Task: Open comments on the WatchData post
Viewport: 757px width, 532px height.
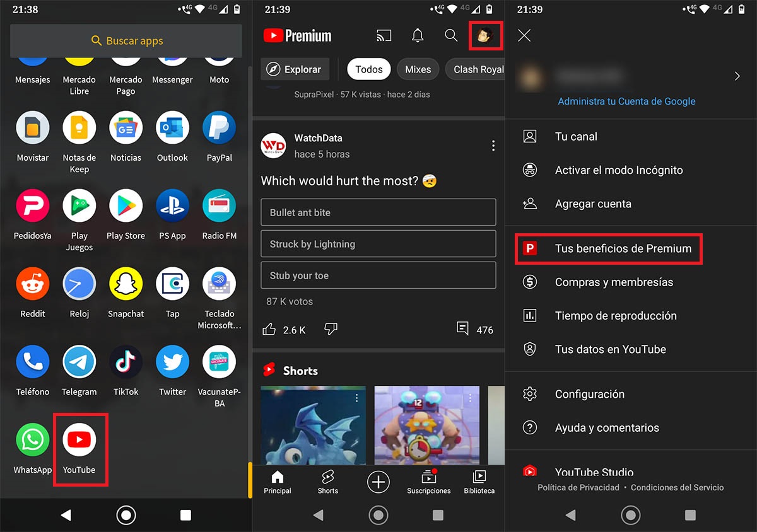Action: 462,329
